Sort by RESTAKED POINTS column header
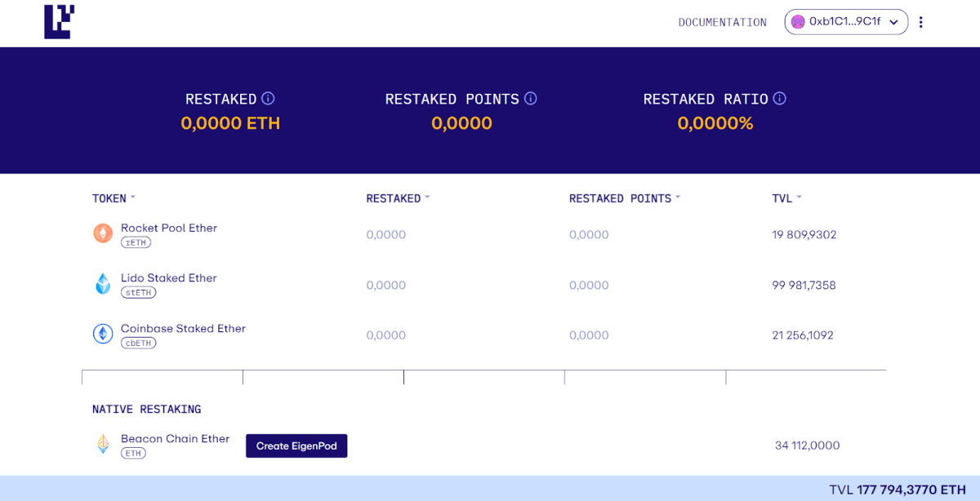Screen dimensions: 980x501 coord(624,198)
